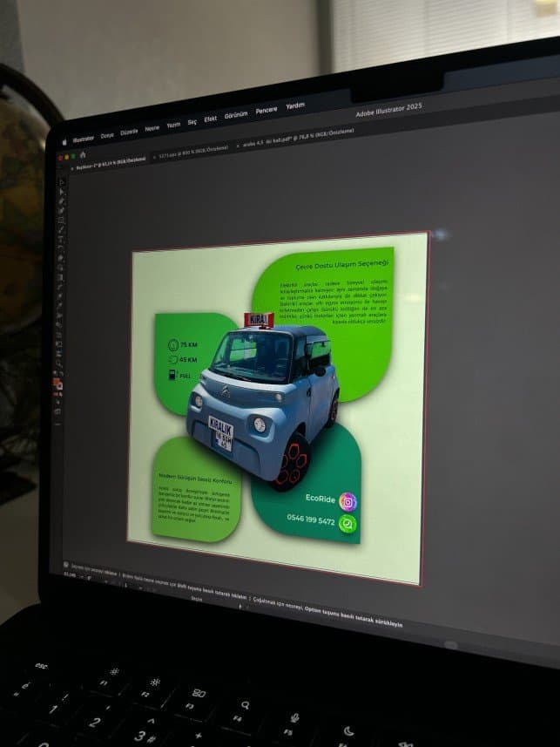This screenshot has height=747, width=560.
Task: Switch to the 1273.eps document tab
Action: [x=192, y=152]
